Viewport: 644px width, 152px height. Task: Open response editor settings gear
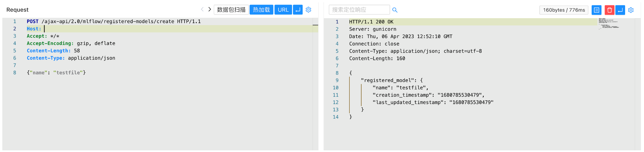tap(631, 10)
